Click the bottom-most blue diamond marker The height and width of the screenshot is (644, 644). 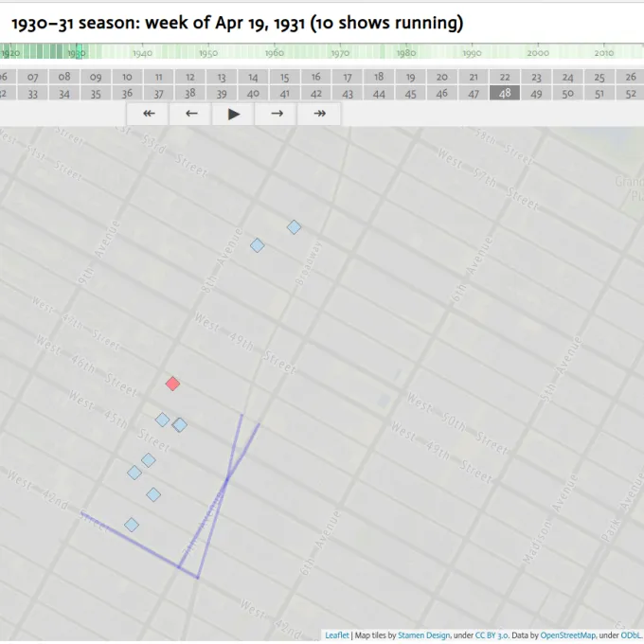[132, 525]
